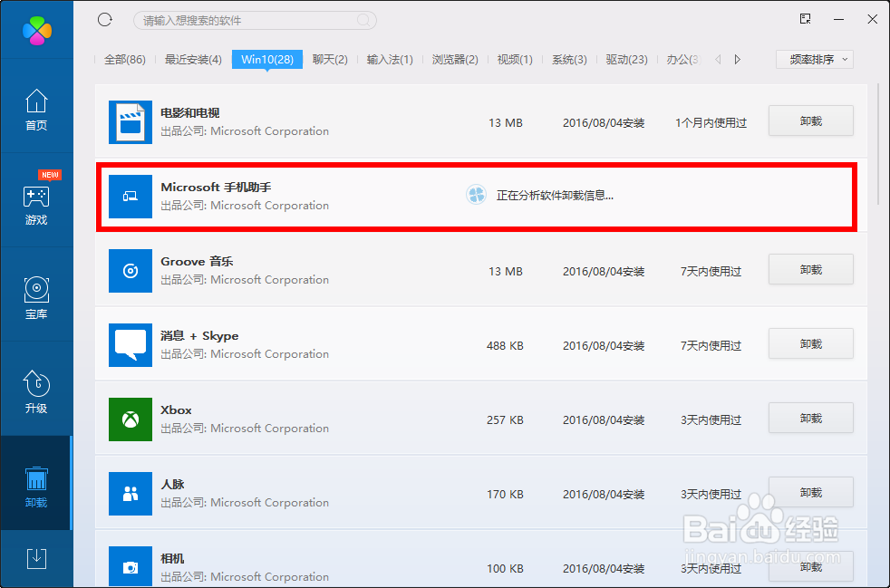Viewport: 890px width, 588px height.
Task: Close the software manager window
Action: 873,19
